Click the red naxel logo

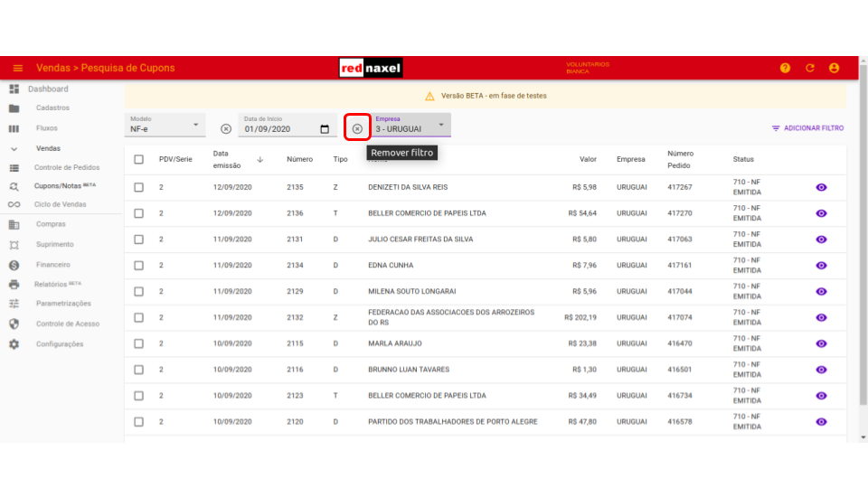pyautogui.click(x=371, y=68)
